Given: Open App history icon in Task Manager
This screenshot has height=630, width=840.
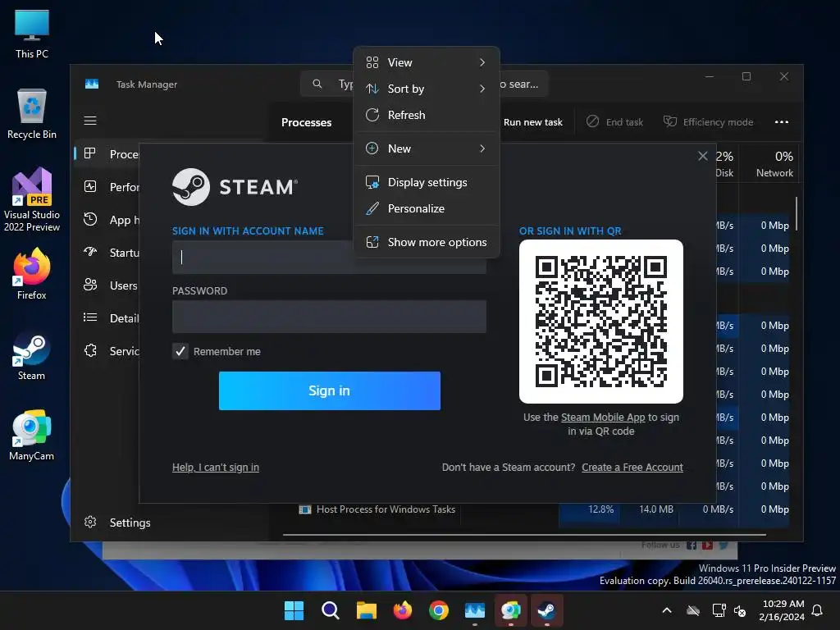Looking at the screenshot, I should pos(90,219).
